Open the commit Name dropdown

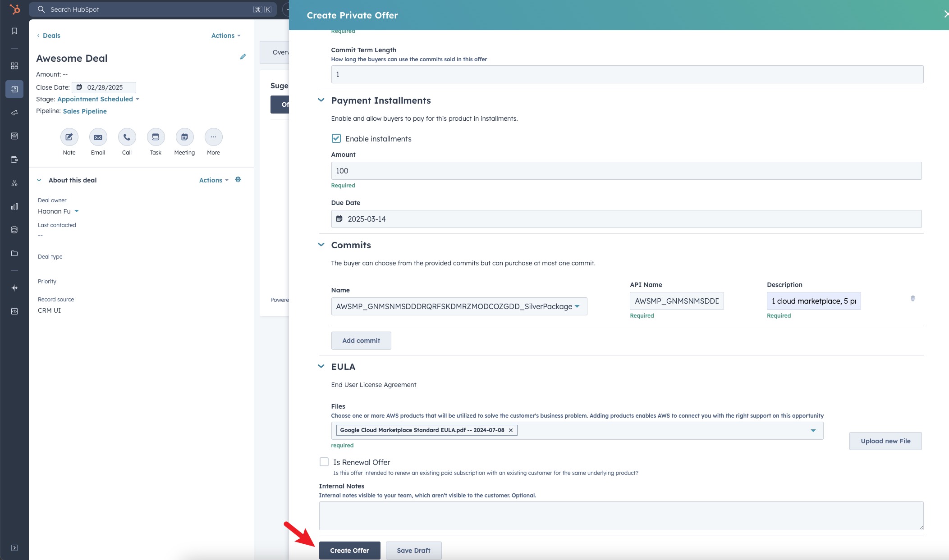(x=459, y=306)
